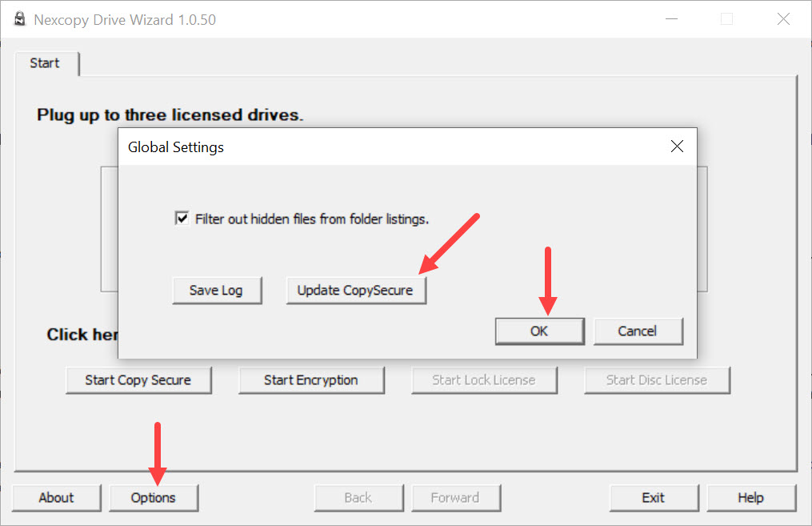Launch Start Copy Secure
The width and height of the screenshot is (812, 526).
(x=138, y=380)
